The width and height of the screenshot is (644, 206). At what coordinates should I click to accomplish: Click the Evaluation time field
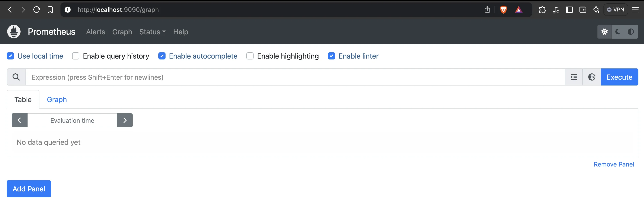(72, 121)
